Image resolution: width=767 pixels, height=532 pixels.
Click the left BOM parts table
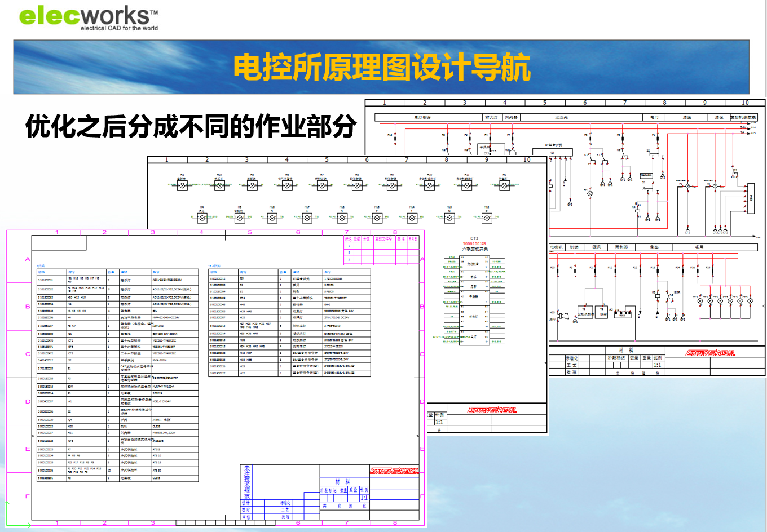pyautogui.click(x=118, y=375)
